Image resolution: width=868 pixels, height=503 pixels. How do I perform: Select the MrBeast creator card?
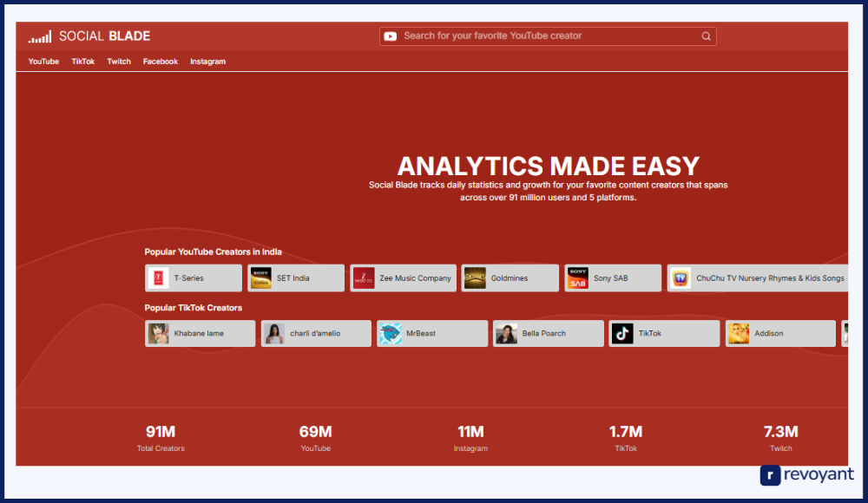432,334
